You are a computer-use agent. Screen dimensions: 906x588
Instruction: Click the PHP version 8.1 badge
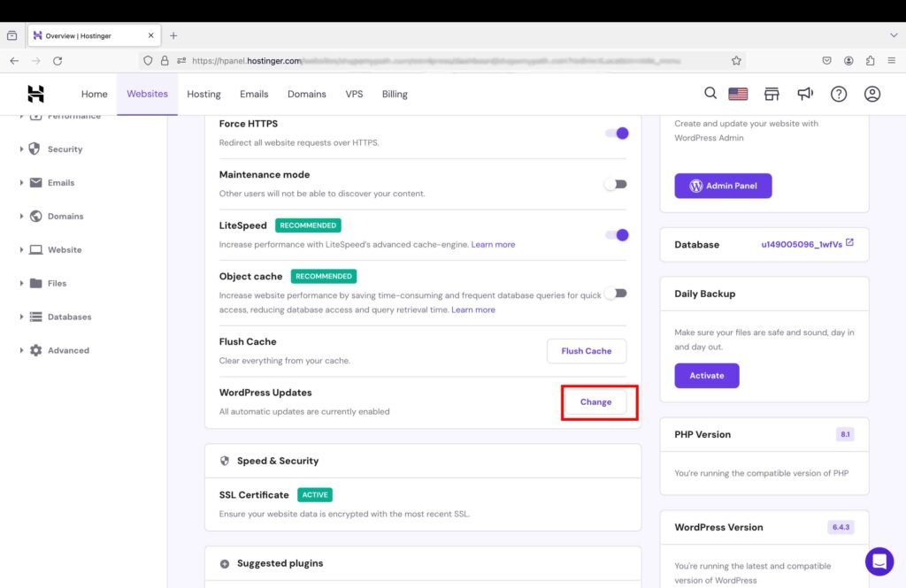tap(845, 434)
